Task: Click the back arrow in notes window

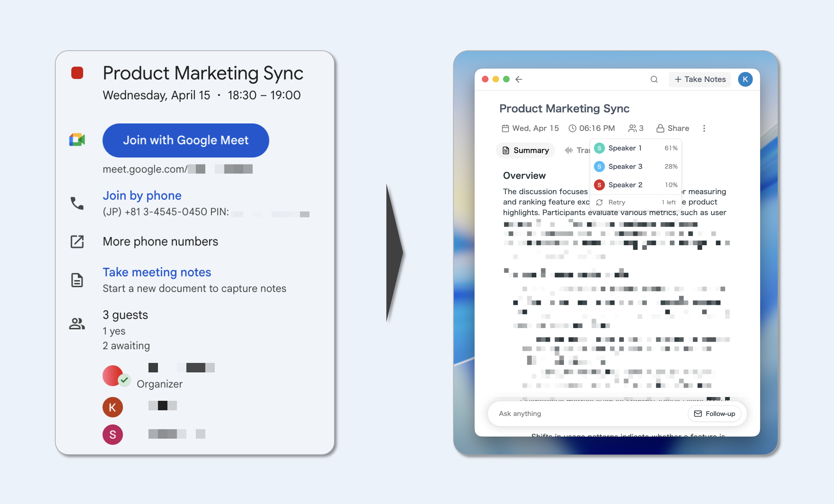Action: click(x=518, y=79)
